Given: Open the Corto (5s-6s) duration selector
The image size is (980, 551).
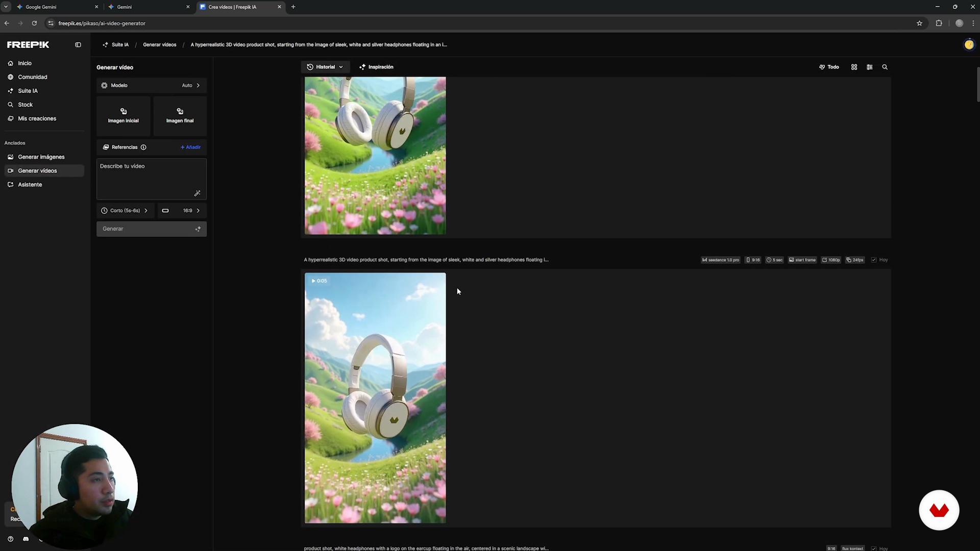Looking at the screenshot, I should [x=125, y=211].
